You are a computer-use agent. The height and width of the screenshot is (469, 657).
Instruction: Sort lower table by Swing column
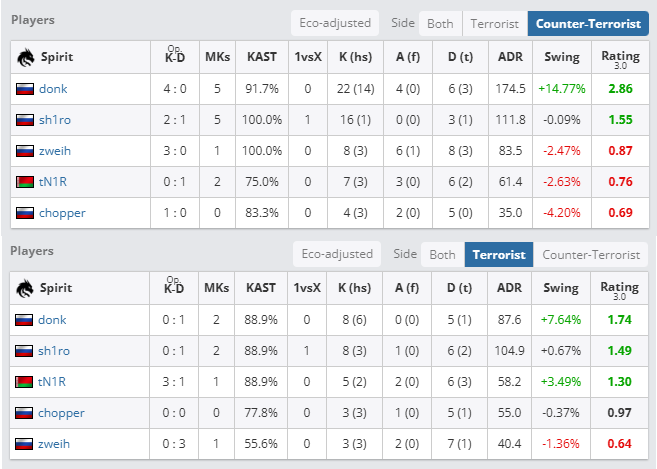(561, 288)
